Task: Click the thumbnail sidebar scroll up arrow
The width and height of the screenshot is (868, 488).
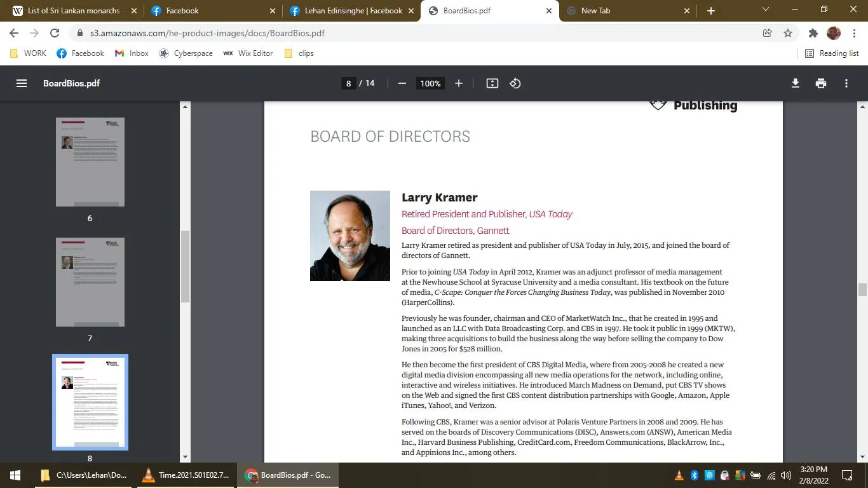Action: 186,106
